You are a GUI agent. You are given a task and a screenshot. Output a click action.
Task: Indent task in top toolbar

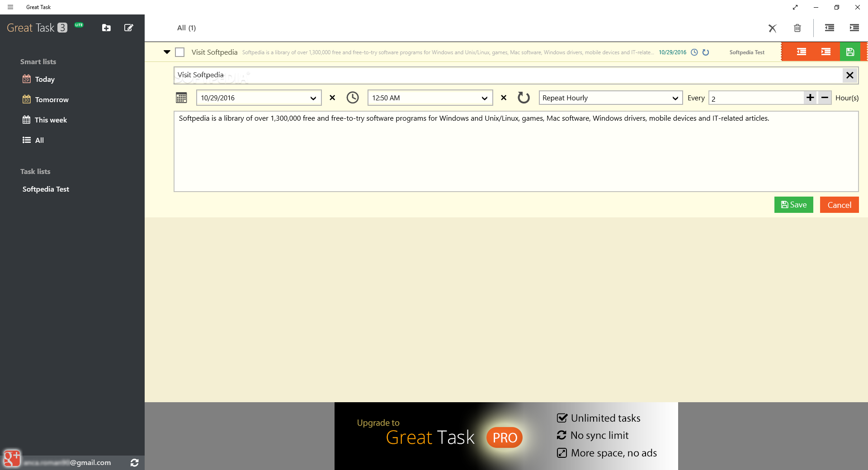click(854, 28)
